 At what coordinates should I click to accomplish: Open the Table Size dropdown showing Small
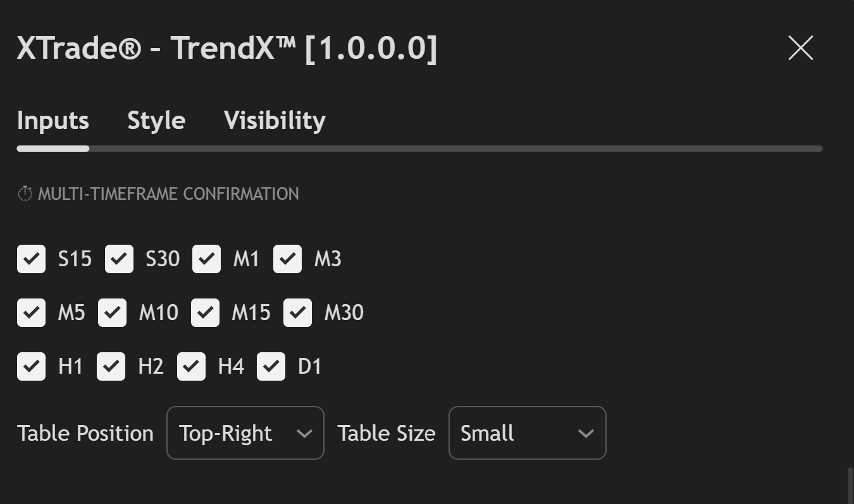pyautogui.click(x=527, y=433)
